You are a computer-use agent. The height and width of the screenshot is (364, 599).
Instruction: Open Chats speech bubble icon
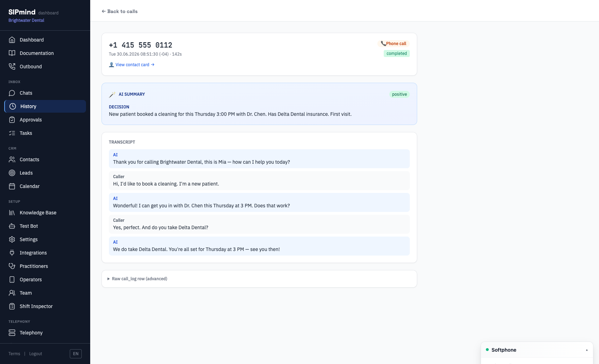coord(12,93)
